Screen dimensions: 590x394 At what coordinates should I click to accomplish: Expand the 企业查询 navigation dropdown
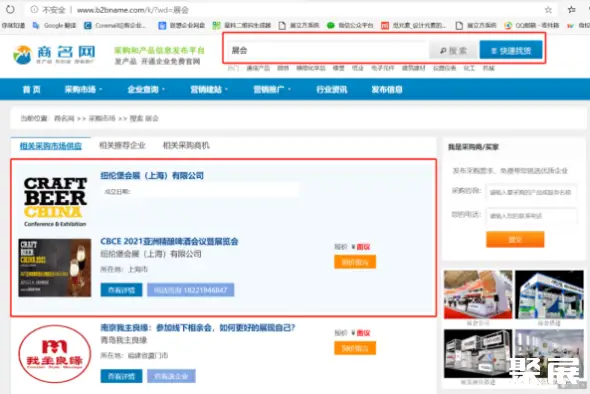[146, 90]
